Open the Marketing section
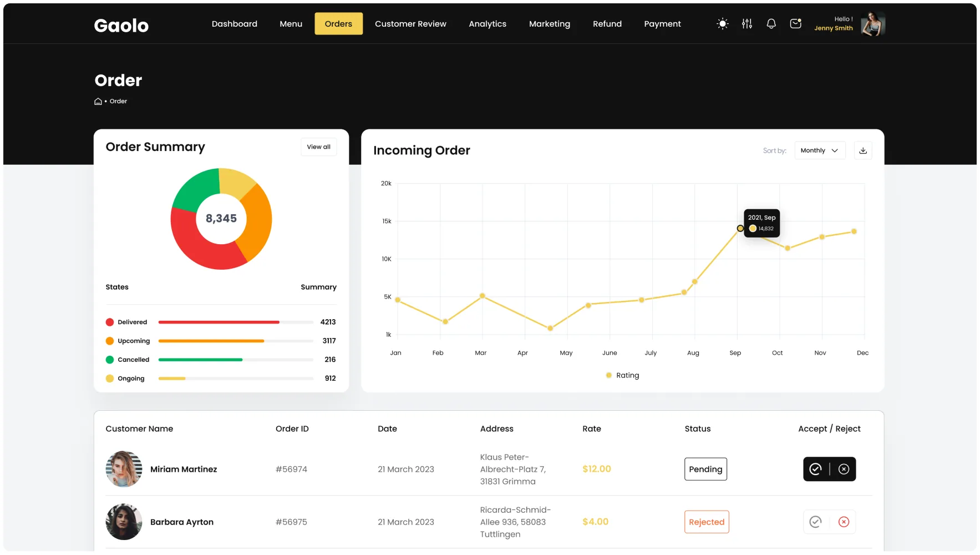The image size is (980, 555). click(x=550, y=24)
